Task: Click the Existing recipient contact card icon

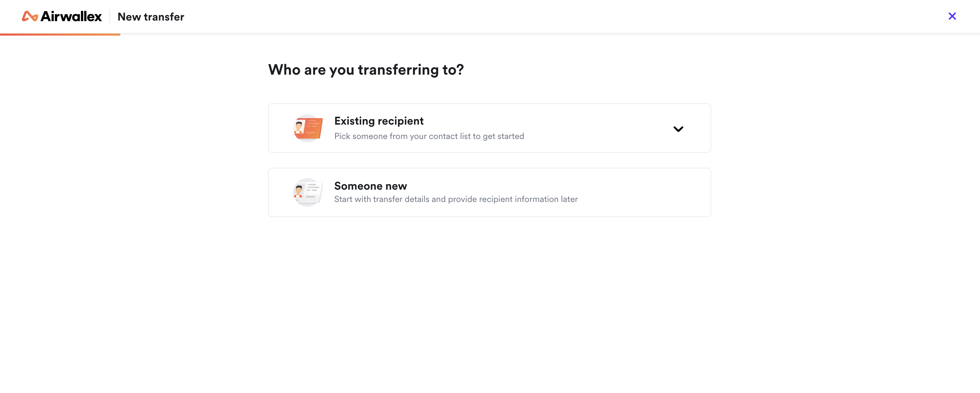Action: (308, 128)
